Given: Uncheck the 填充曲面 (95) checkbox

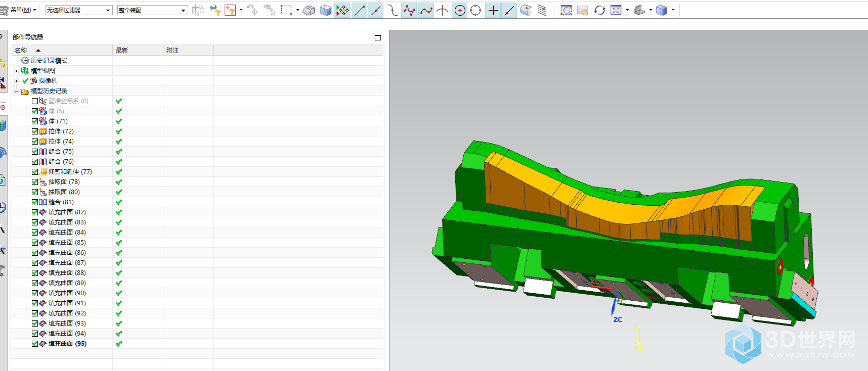Looking at the screenshot, I should pyautogui.click(x=35, y=344).
